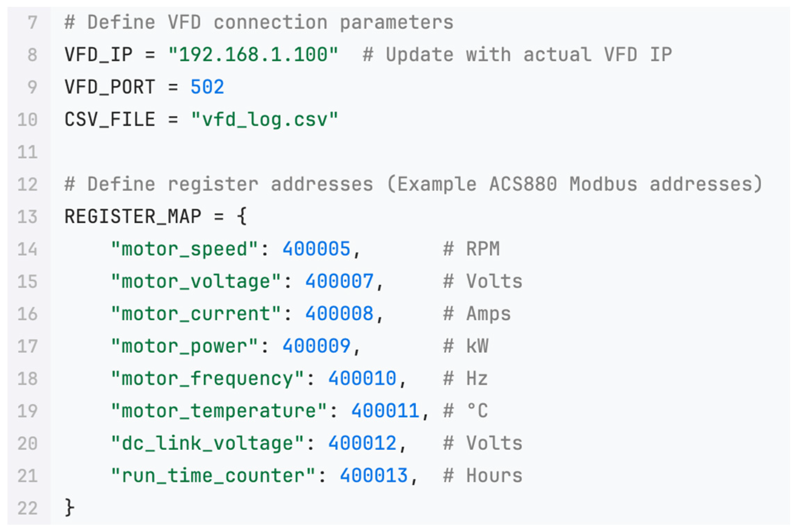Click the "run_time_counter" dictionary key
797x532 pixels.
click(213, 476)
